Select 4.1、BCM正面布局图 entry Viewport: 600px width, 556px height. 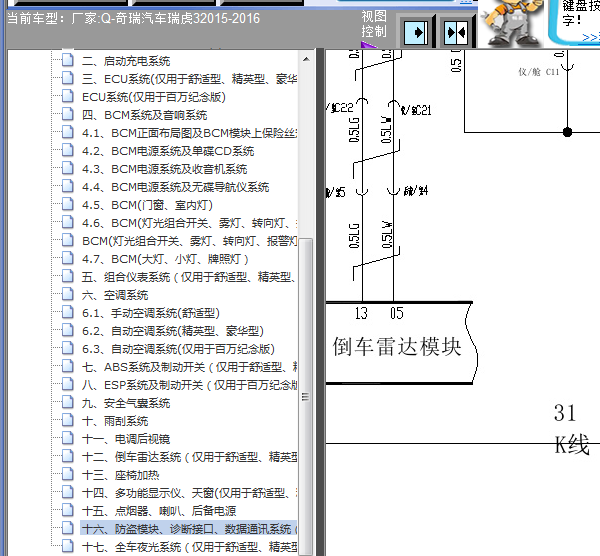pyautogui.click(x=189, y=133)
